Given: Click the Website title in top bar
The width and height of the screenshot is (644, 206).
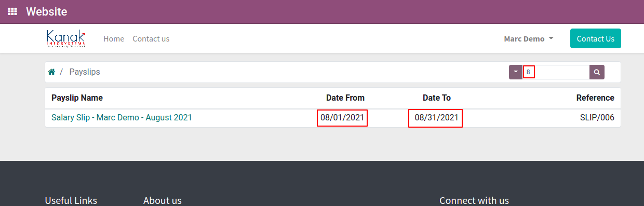Looking at the screenshot, I should click(47, 11).
